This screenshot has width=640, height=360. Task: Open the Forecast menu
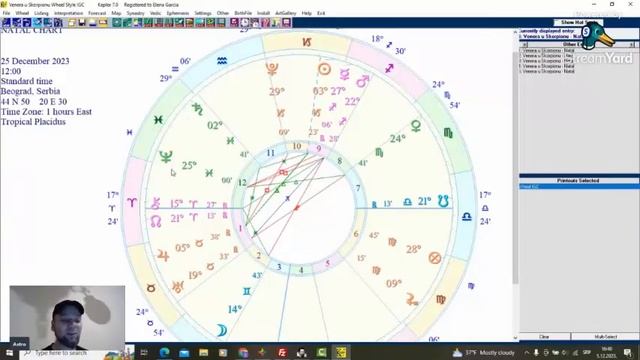(x=97, y=13)
